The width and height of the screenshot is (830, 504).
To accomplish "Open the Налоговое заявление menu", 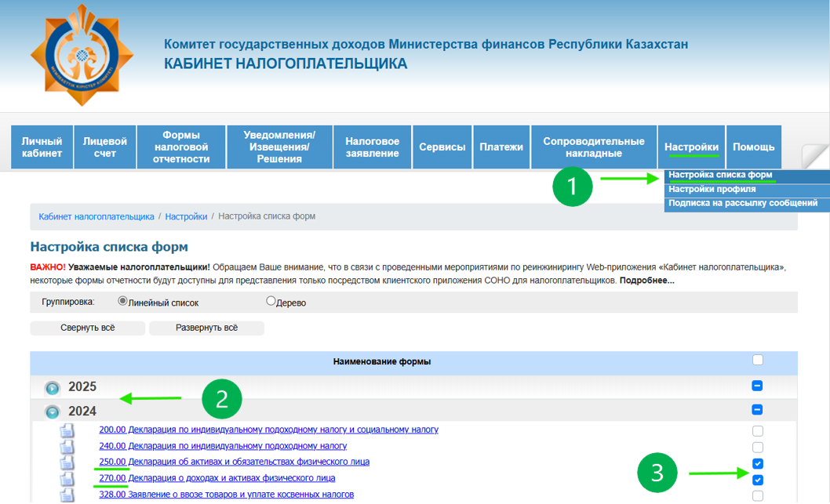I will [372, 147].
